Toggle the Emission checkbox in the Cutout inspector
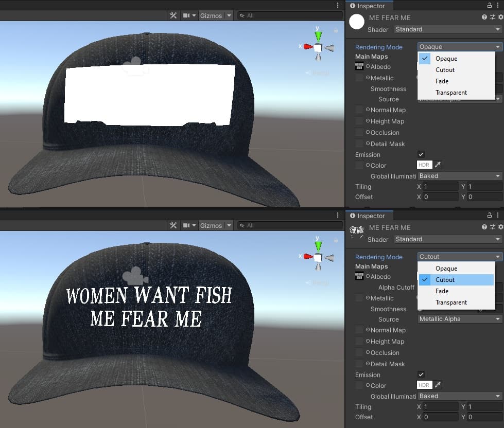Image resolution: width=504 pixels, height=428 pixels. 421,374
